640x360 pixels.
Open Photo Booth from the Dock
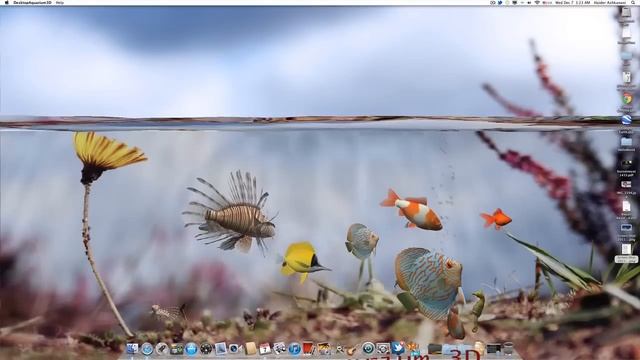coord(308,349)
